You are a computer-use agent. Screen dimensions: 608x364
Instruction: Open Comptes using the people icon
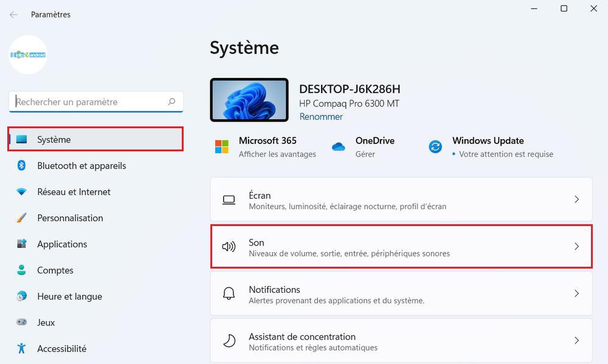coord(21,270)
